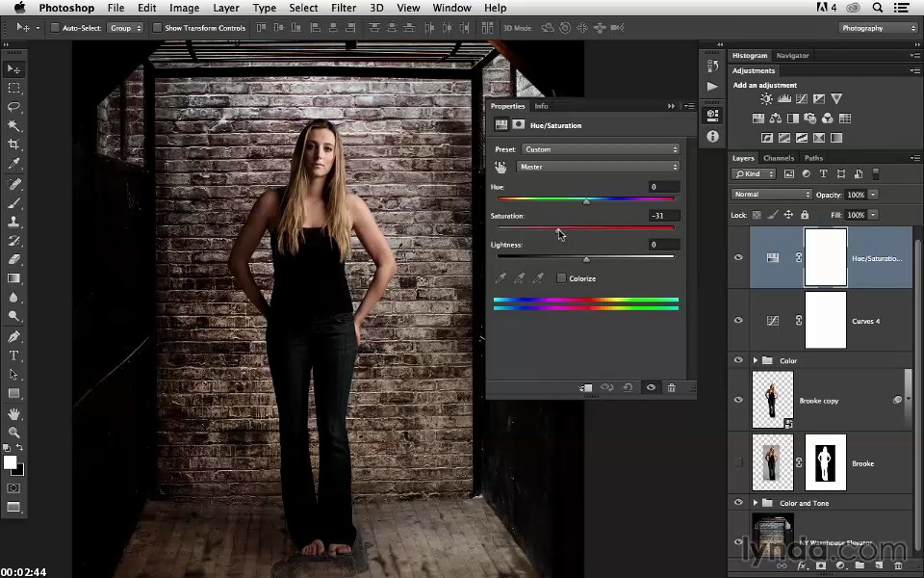The width and height of the screenshot is (924, 578).
Task: Show the hidden Brooke layer
Action: click(x=738, y=463)
